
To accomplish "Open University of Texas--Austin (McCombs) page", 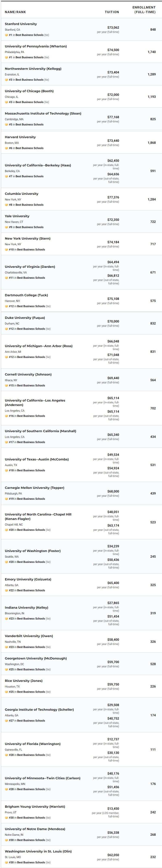I will tap(37, 459).
